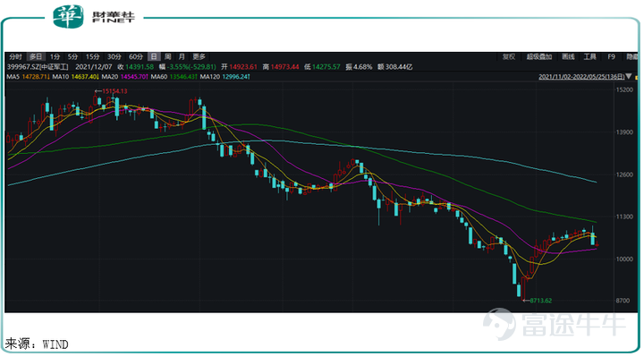Select the 日 daily K-line tab
This screenshot has height=357, width=644.
[x=154, y=56]
